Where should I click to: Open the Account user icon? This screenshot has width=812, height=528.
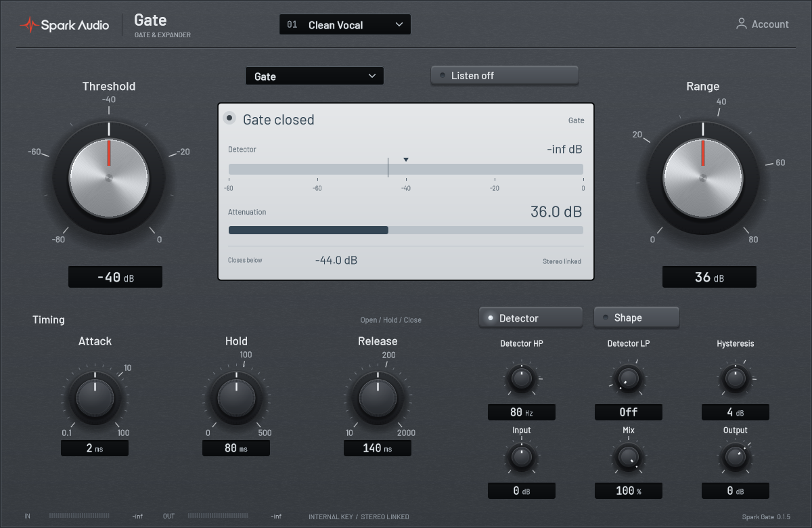tap(742, 24)
